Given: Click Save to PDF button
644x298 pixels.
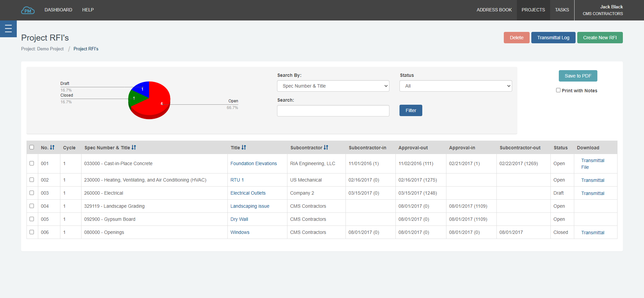Looking at the screenshot, I should click(578, 76).
